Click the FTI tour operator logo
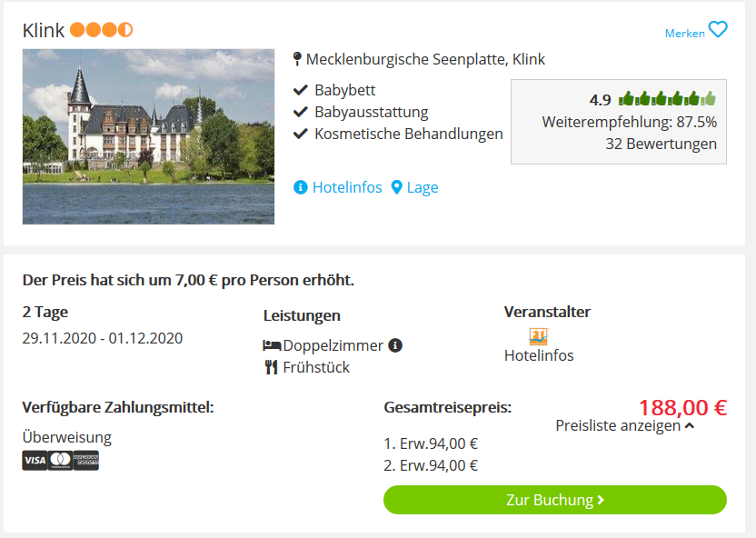This screenshot has height=538, width=756. 539,336
